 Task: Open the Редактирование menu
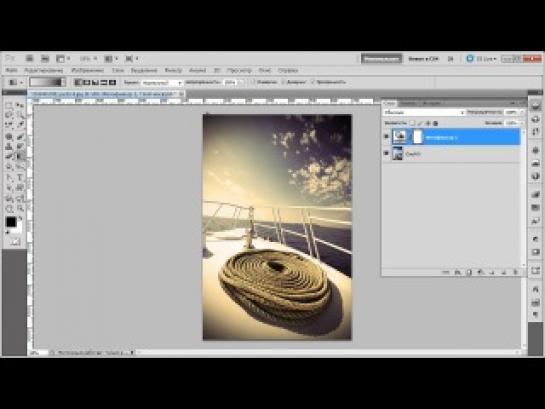pos(44,70)
